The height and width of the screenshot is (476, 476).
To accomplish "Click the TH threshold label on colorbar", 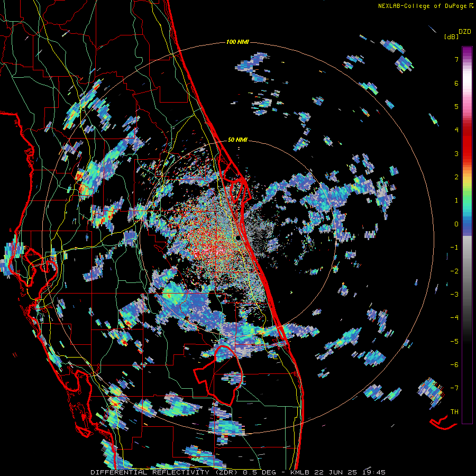I will (454, 412).
